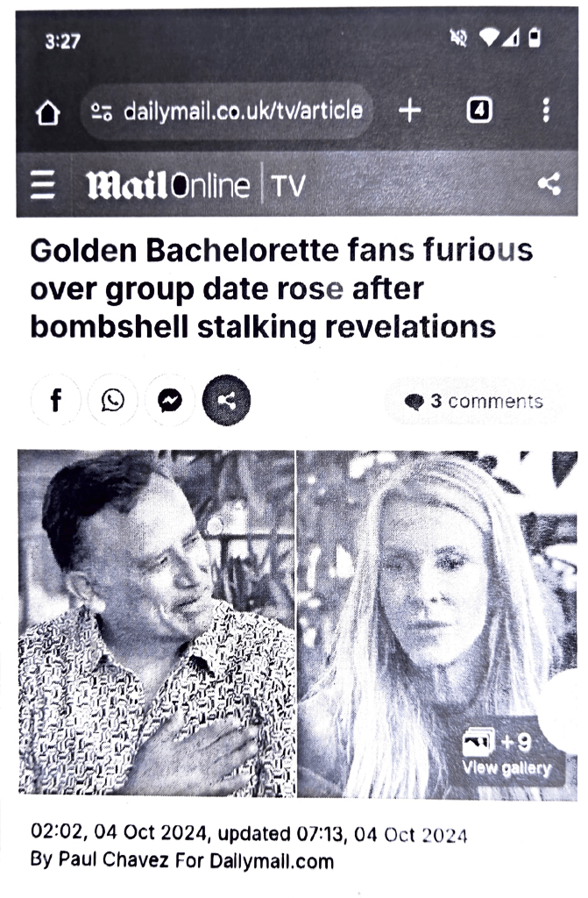Go to the TV section

click(288, 186)
